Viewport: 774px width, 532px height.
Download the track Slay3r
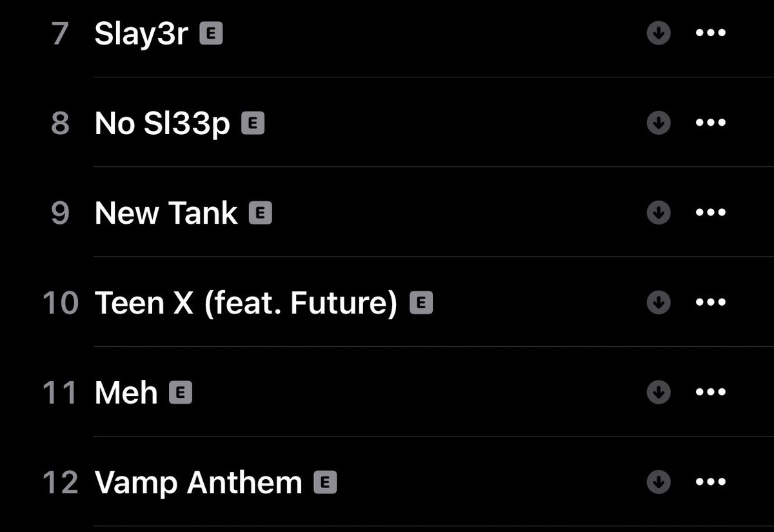[658, 34]
